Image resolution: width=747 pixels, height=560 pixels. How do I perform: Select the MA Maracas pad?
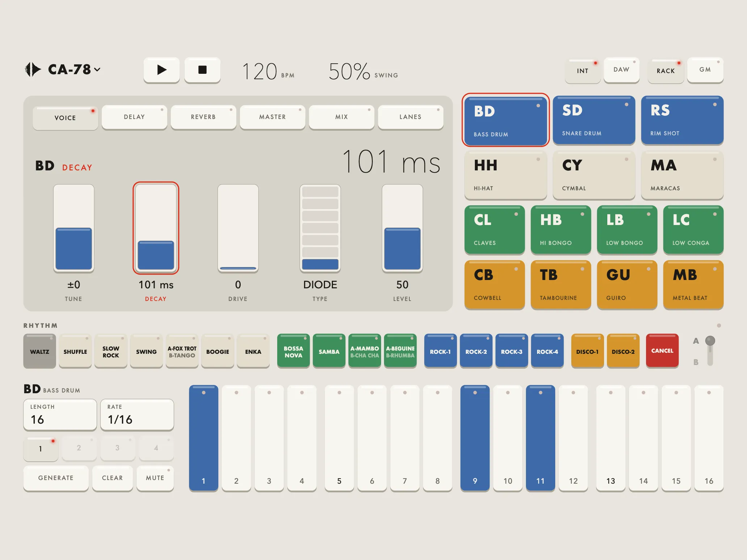pyautogui.click(x=682, y=175)
